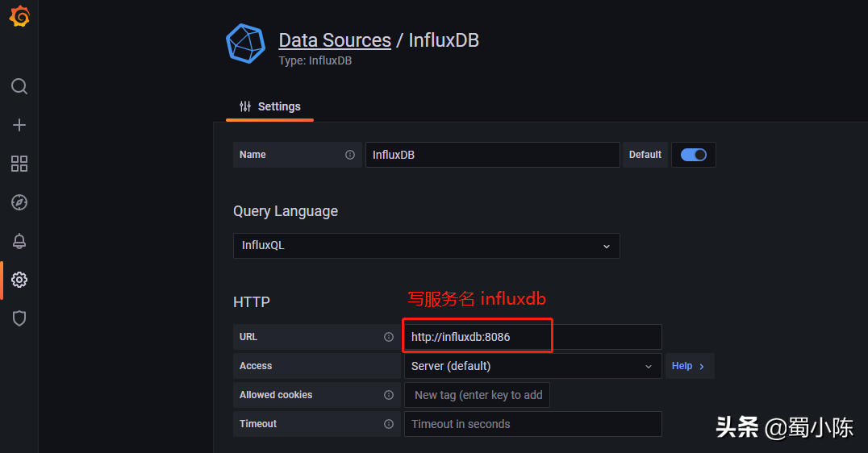Open the search magnifier in sidebar
Viewport: 868px width, 453px height.
click(19, 86)
